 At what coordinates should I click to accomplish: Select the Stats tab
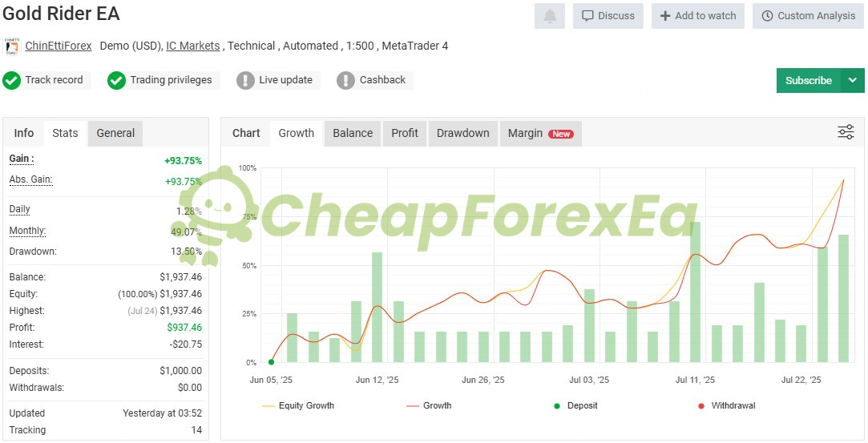(66, 133)
